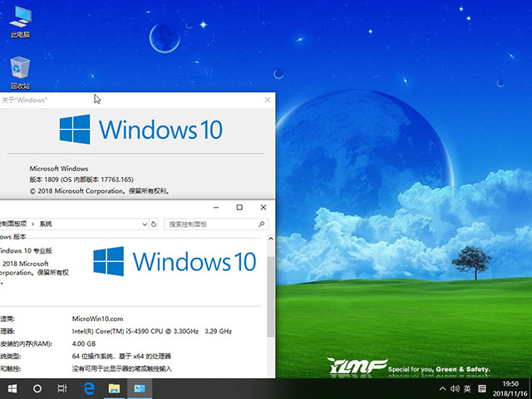Open File Explorer from the taskbar

pyautogui.click(x=115, y=388)
